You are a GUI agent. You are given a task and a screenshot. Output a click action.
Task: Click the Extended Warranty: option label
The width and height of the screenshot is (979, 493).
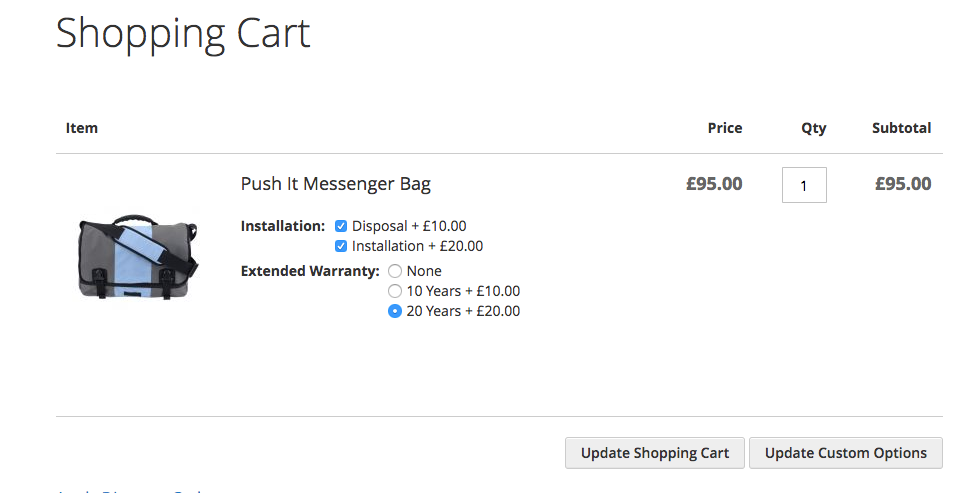[x=310, y=271]
